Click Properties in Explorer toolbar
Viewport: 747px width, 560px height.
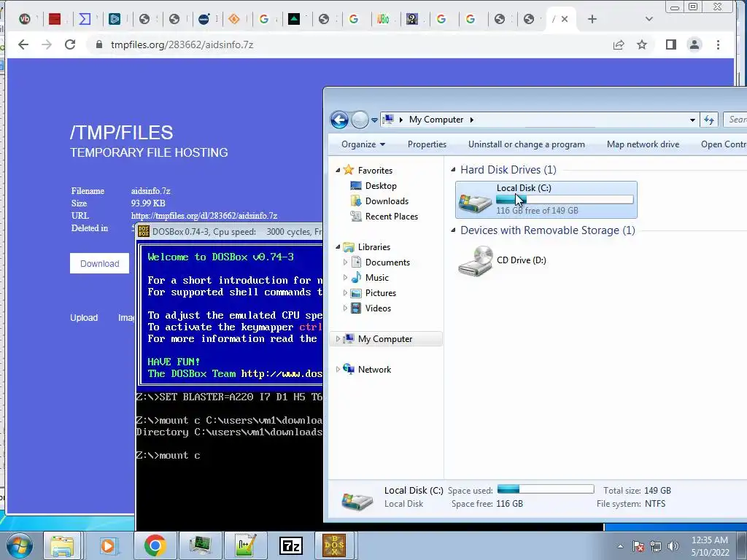[x=427, y=144]
